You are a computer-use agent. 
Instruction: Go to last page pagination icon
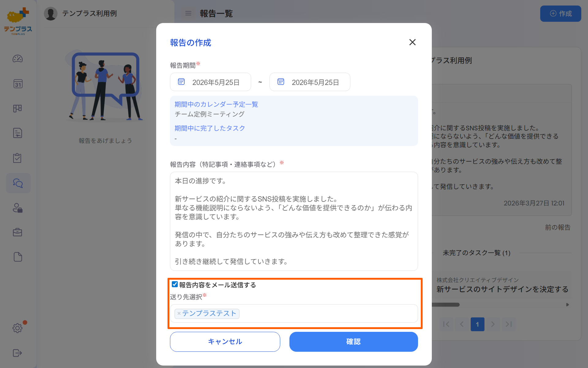pyautogui.click(x=508, y=324)
